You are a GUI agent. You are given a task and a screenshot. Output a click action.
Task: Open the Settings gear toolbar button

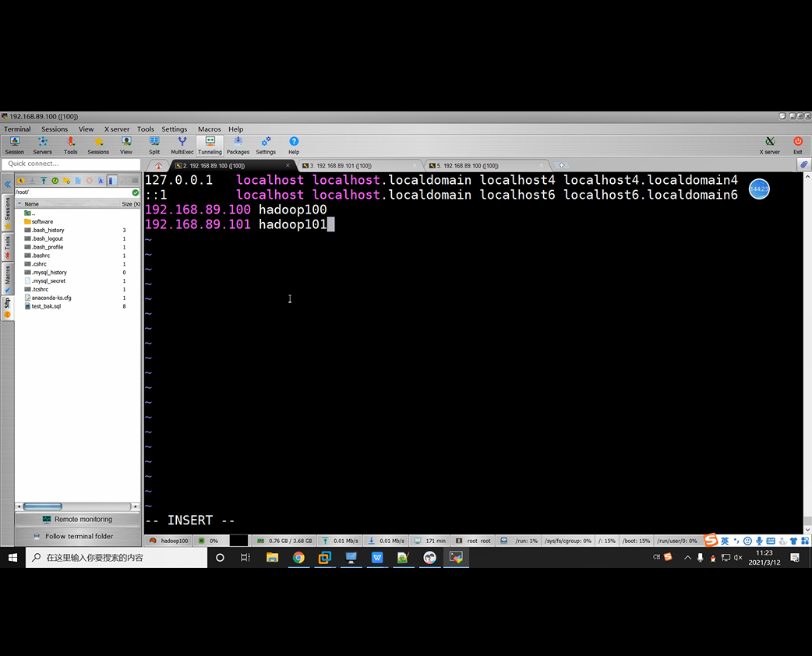pyautogui.click(x=266, y=146)
